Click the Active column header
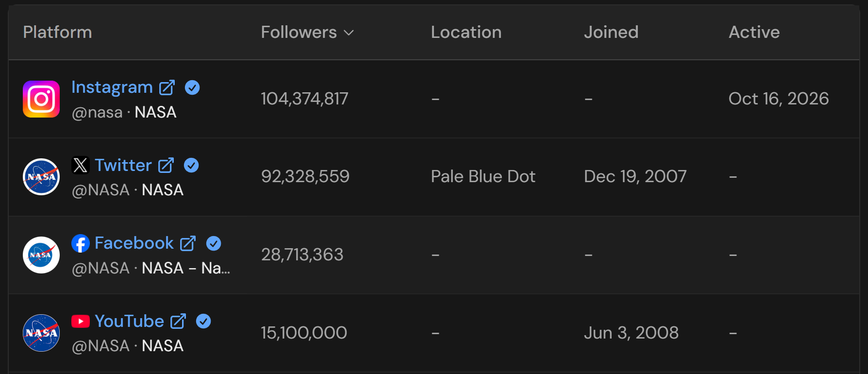Screen dimensions: 868x374 click(x=754, y=32)
